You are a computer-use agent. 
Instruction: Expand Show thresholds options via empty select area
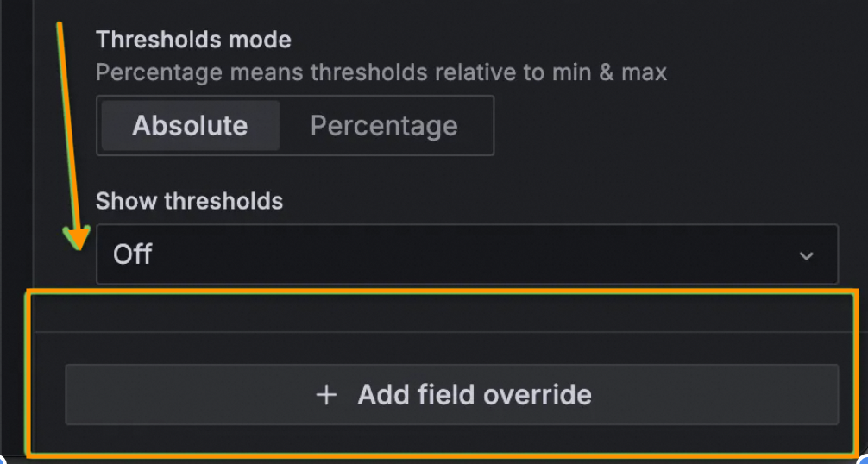(x=518, y=254)
